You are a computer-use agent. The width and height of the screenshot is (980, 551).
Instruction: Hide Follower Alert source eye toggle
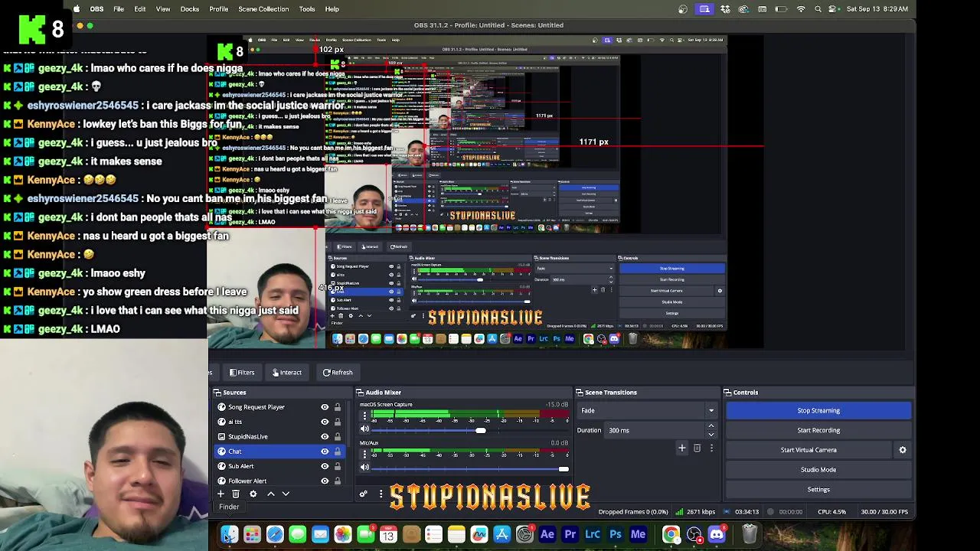pos(325,481)
